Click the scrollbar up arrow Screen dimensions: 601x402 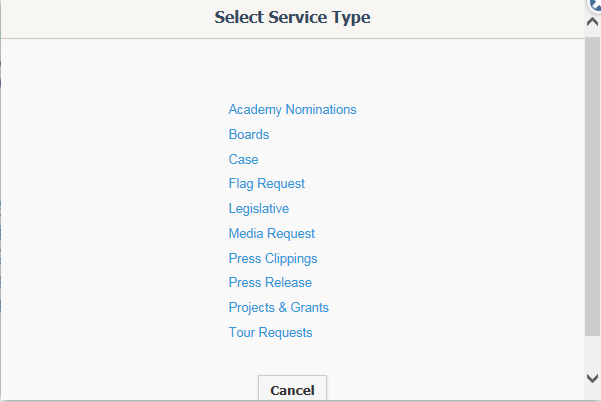593,22
